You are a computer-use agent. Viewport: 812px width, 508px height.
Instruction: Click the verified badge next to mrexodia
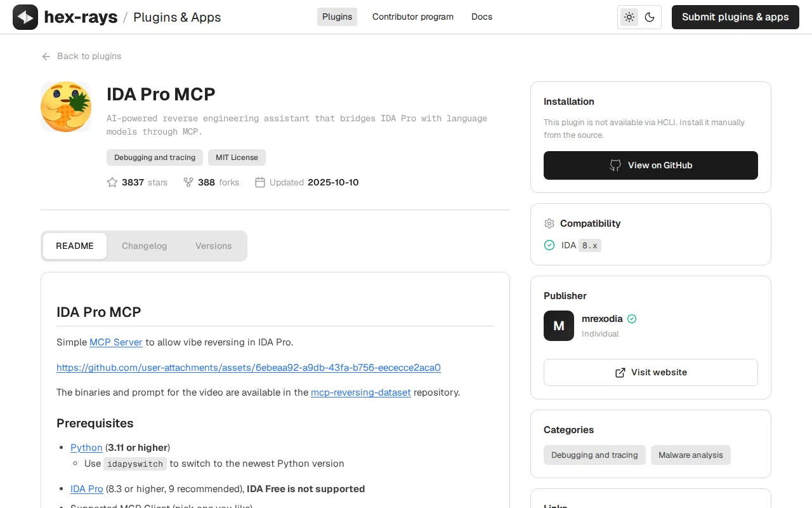point(632,319)
